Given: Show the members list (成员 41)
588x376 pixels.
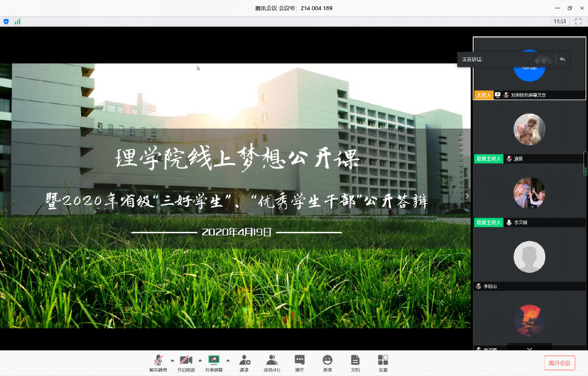Looking at the screenshot, I should [x=272, y=362].
